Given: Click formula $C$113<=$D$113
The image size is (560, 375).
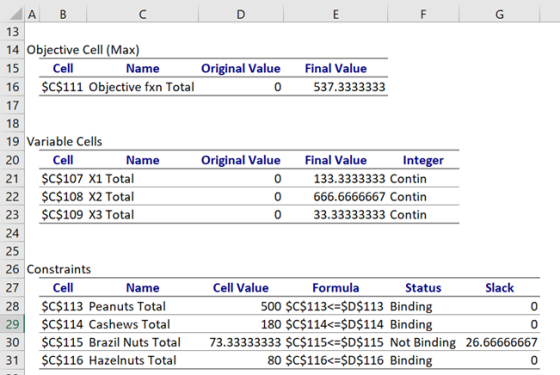Looking at the screenshot, I should (335, 306).
